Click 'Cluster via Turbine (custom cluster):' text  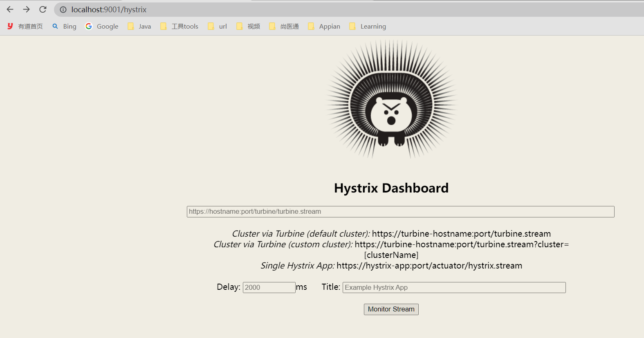point(283,244)
